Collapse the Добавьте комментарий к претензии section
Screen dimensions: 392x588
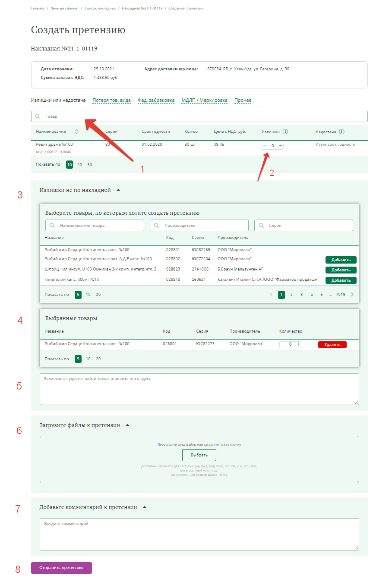pos(144,507)
